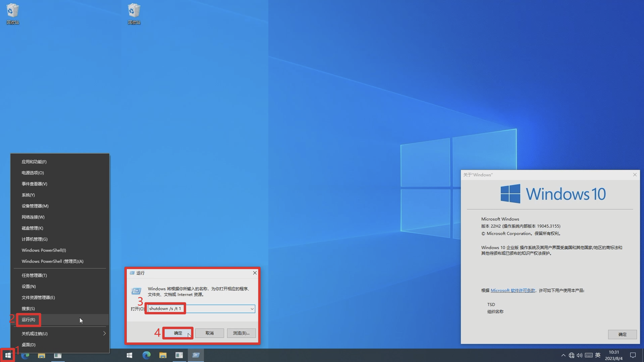
Task: Click 取消 in the Run dialog
Action: (x=210, y=333)
